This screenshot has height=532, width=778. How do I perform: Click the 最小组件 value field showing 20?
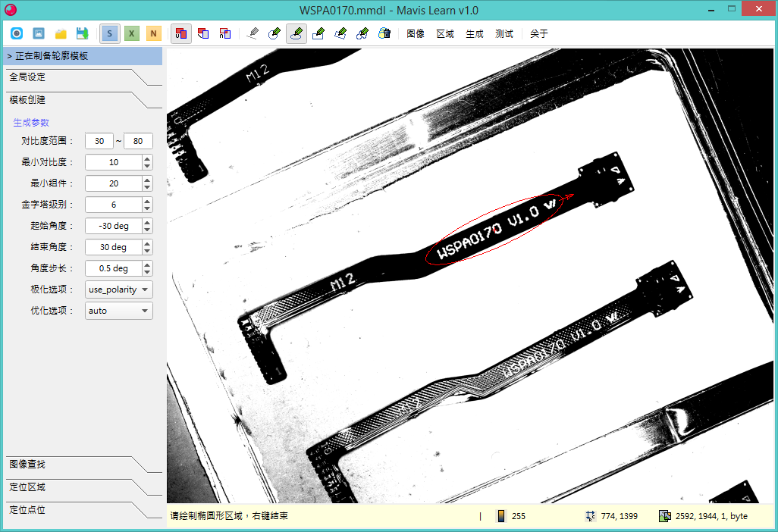[x=114, y=183]
